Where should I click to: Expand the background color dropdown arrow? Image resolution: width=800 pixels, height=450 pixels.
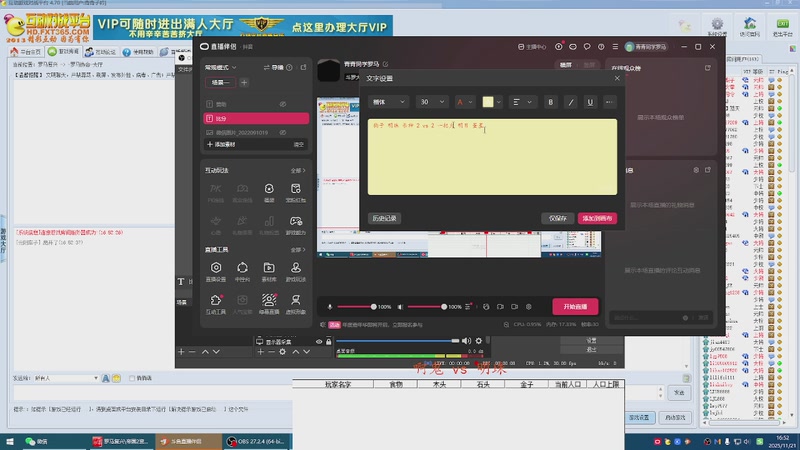(499, 102)
